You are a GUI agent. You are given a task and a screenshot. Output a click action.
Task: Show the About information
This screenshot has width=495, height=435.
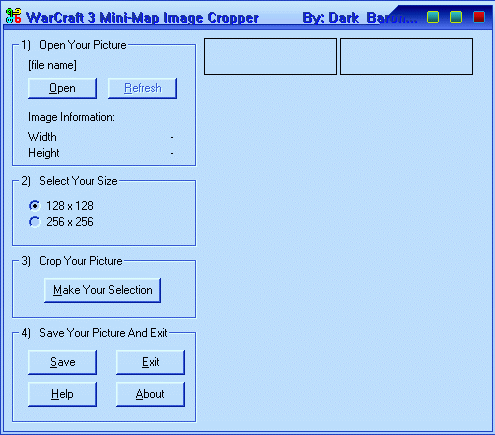click(x=150, y=394)
